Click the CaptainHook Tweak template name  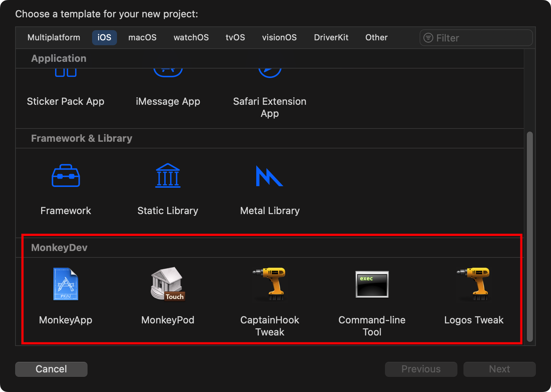click(x=270, y=326)
